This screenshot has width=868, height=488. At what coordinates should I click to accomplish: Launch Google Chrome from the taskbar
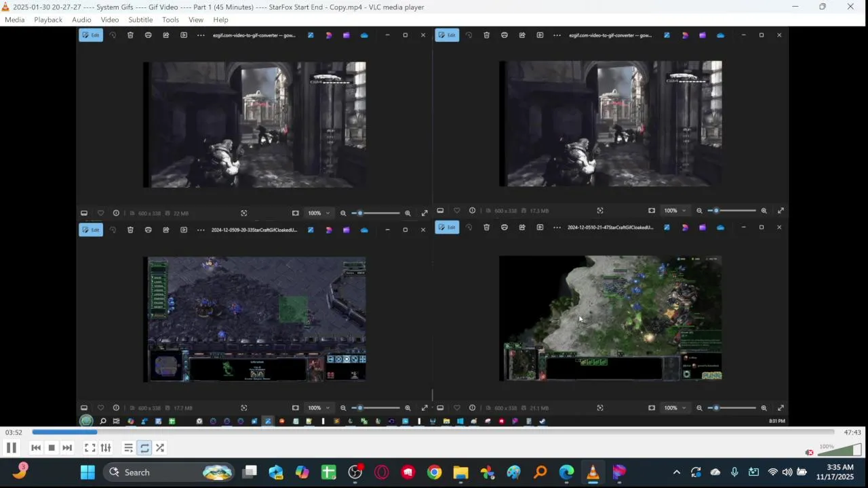(434, 472)
